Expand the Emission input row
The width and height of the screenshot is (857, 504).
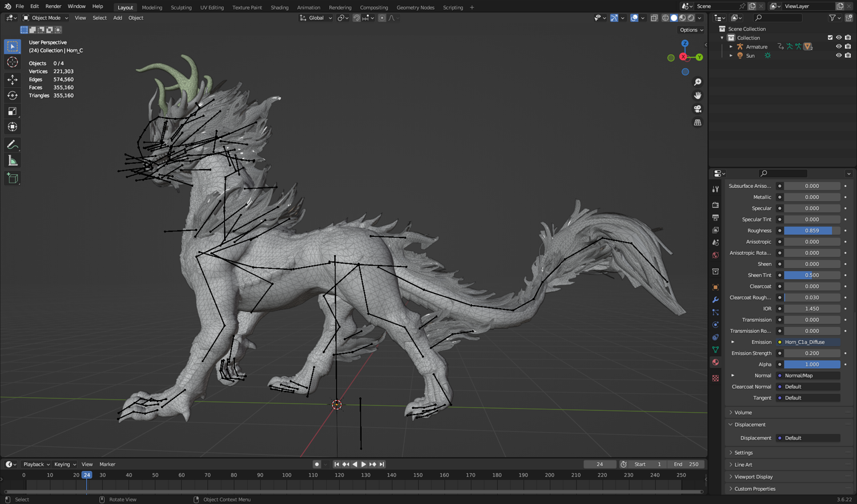click(733, 342)
